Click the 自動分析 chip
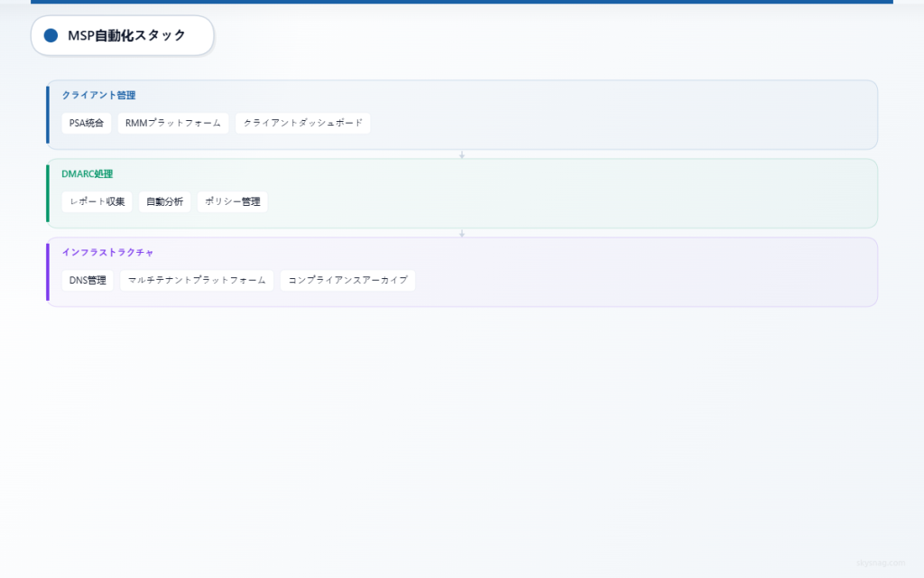Screen dimensions: 924x578 tap(164, 201)
